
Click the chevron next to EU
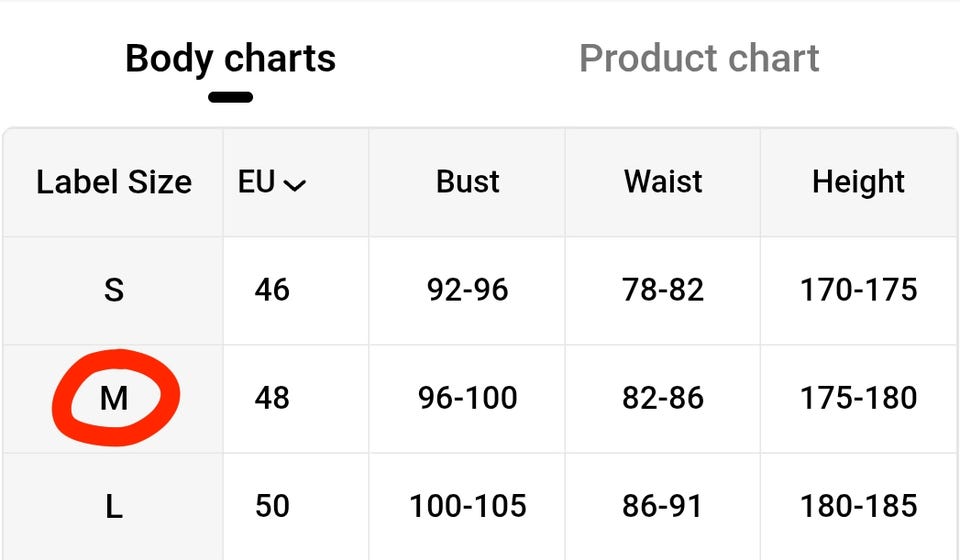tap(294, 184)
